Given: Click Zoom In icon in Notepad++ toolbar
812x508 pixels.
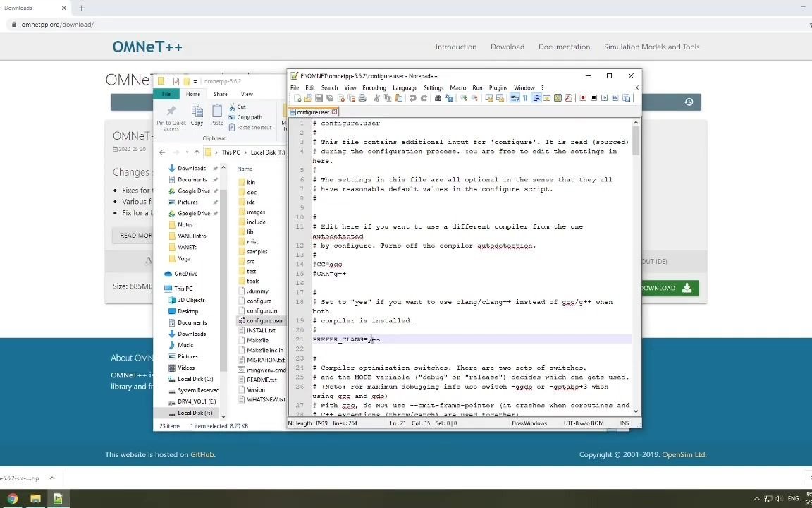Looking at the screenshot, I should (x=463, y=98).
